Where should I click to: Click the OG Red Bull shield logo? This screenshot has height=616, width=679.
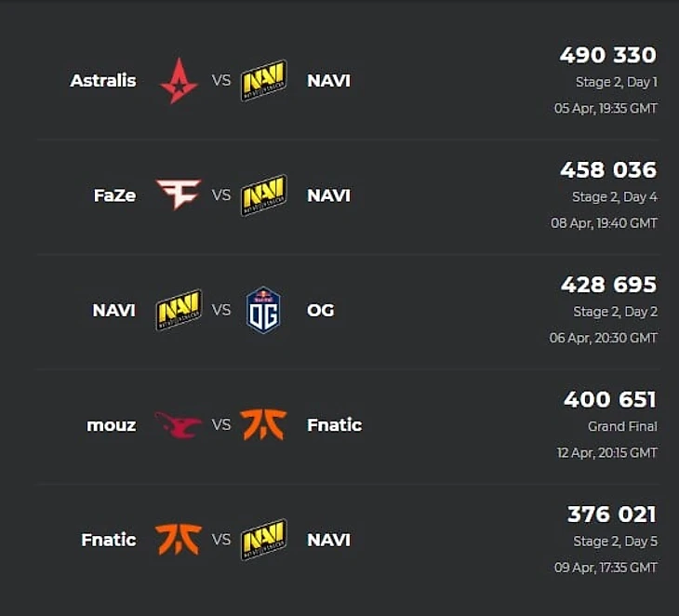[x=263, y=310]
